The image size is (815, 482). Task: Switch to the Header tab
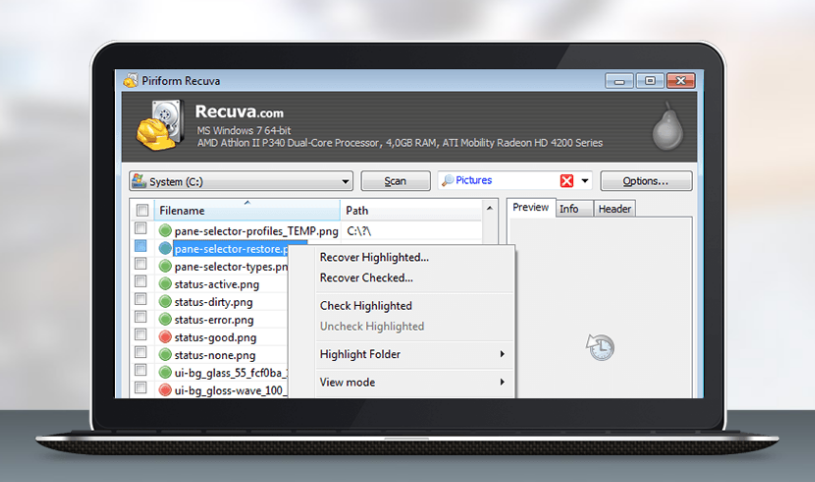[614, 209]
